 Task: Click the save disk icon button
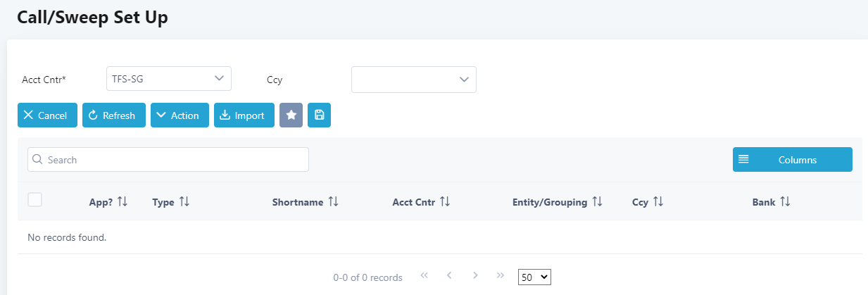coord(319,115)
